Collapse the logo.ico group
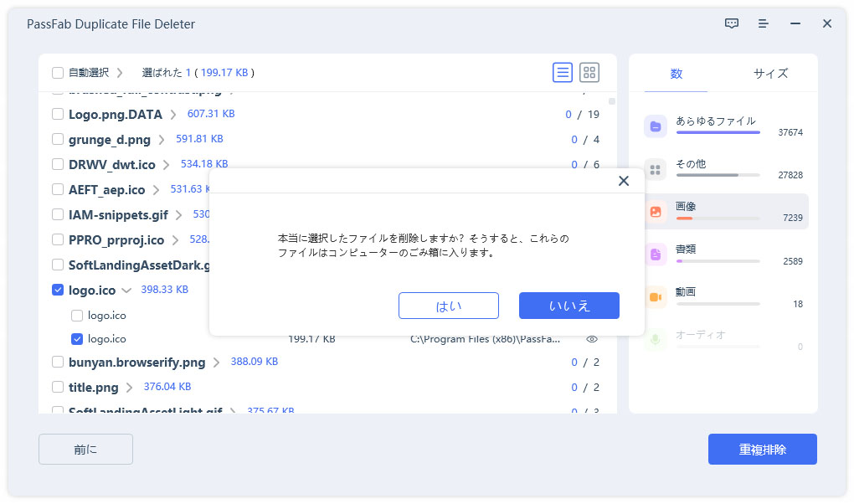 click(x=126, y=291)
